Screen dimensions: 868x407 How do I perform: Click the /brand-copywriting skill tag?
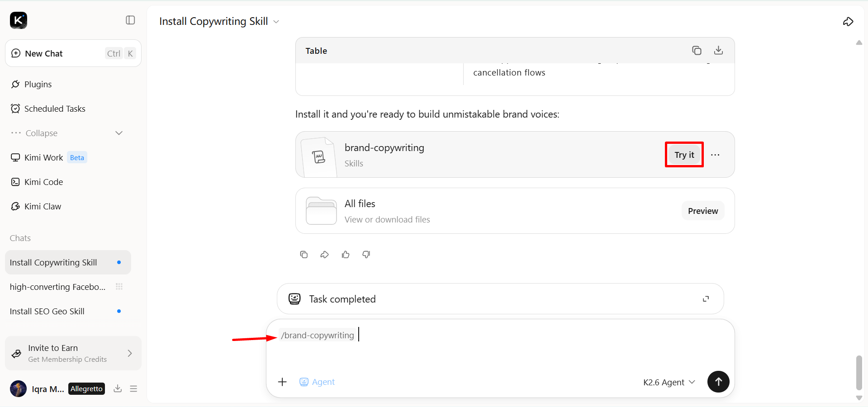pyautogui.click(x=318, y=335)
